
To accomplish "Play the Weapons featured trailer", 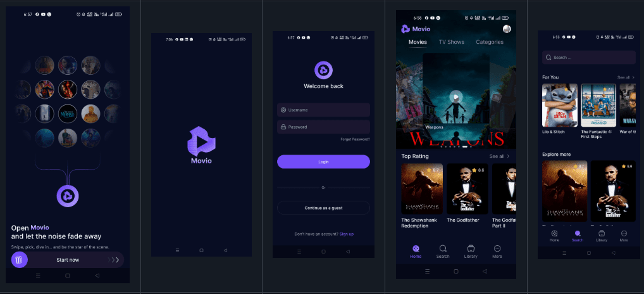I will click(x=455, y=98).
